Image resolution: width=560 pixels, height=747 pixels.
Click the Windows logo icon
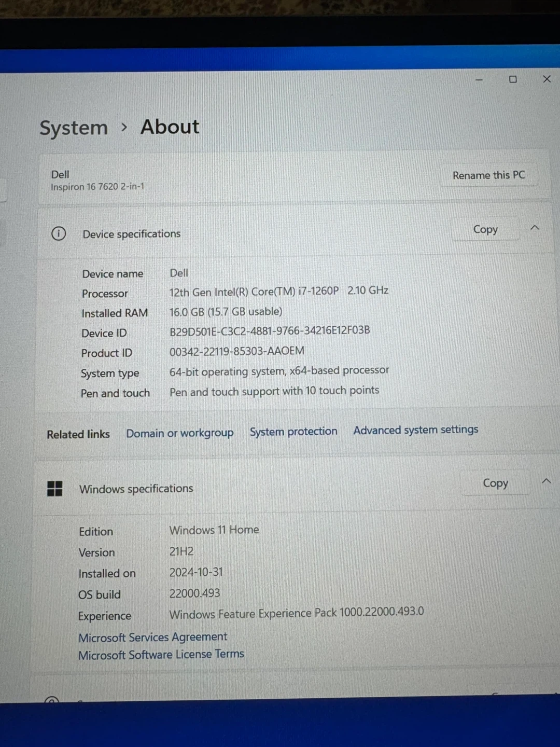coord(54,488)
